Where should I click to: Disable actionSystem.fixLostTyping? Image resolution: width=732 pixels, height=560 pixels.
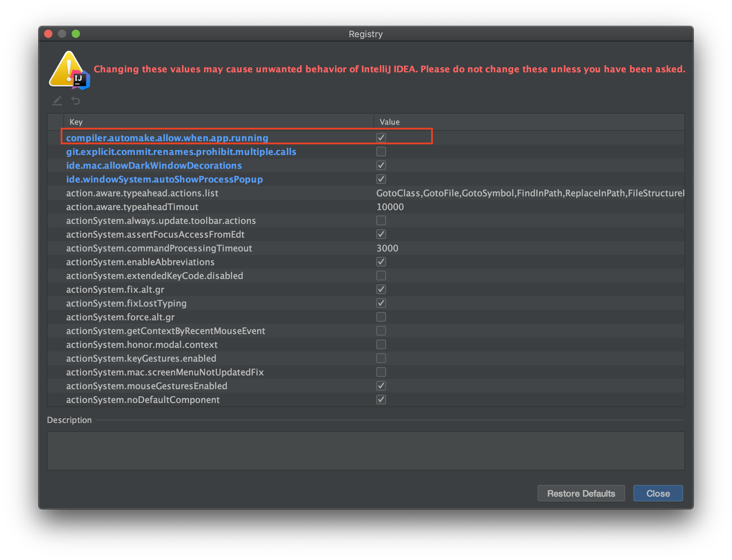coord(381,303)
